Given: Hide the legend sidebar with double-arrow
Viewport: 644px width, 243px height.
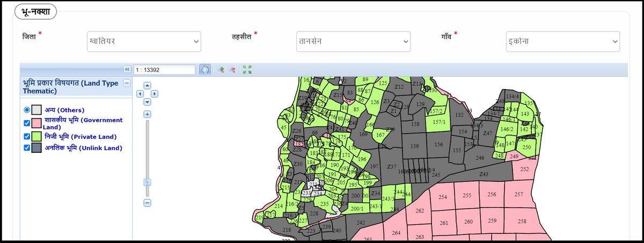Looking at the screenshot, I should pos(127,70).
